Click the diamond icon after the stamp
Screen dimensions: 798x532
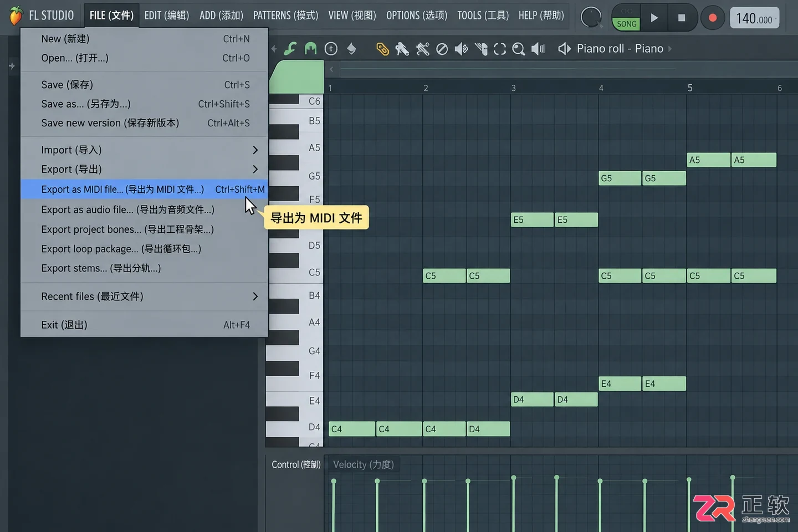point(351,49)
